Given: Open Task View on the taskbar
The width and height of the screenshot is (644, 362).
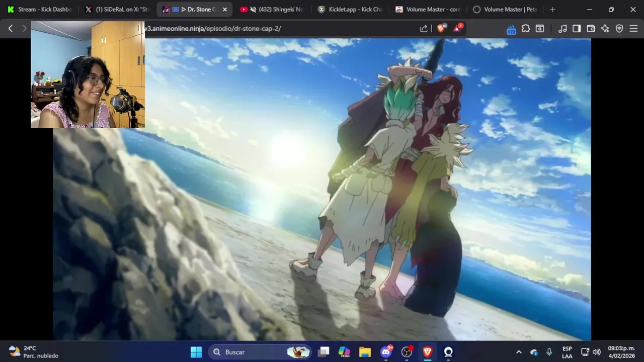Looking at the screenshot, I should tap(324, 352).
